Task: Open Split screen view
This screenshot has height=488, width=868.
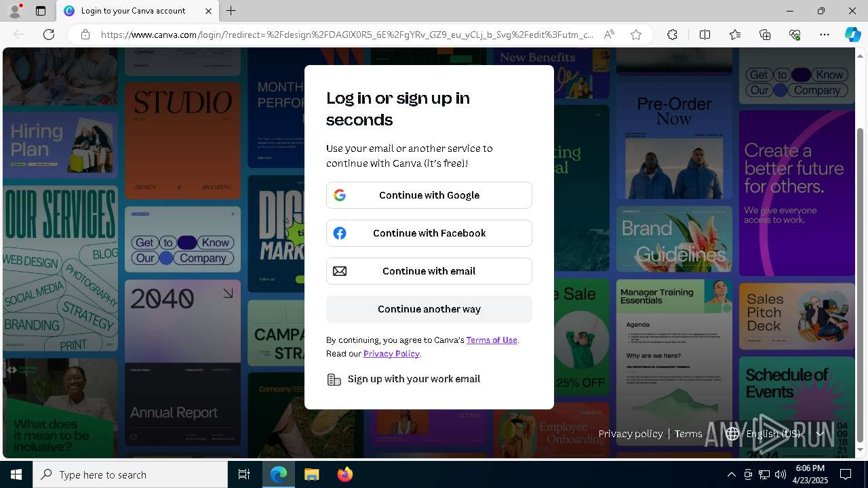Action: (x=705, y=35)
